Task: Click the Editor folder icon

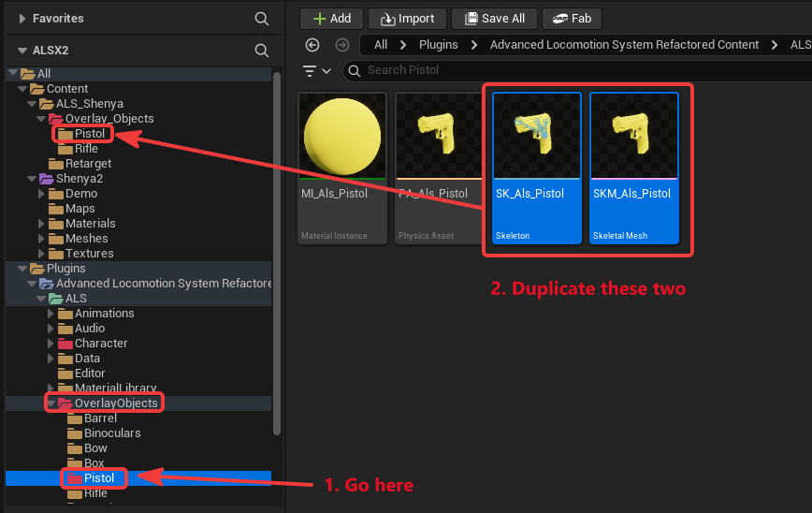Action: point(65,374)
